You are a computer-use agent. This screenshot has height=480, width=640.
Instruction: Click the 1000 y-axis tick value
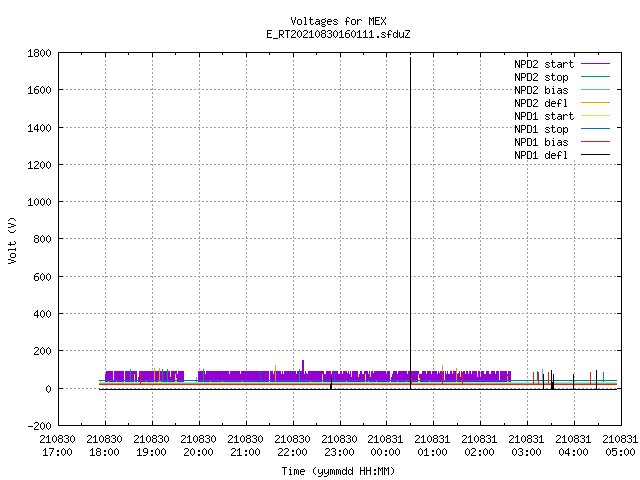click(x=39, y=202)
